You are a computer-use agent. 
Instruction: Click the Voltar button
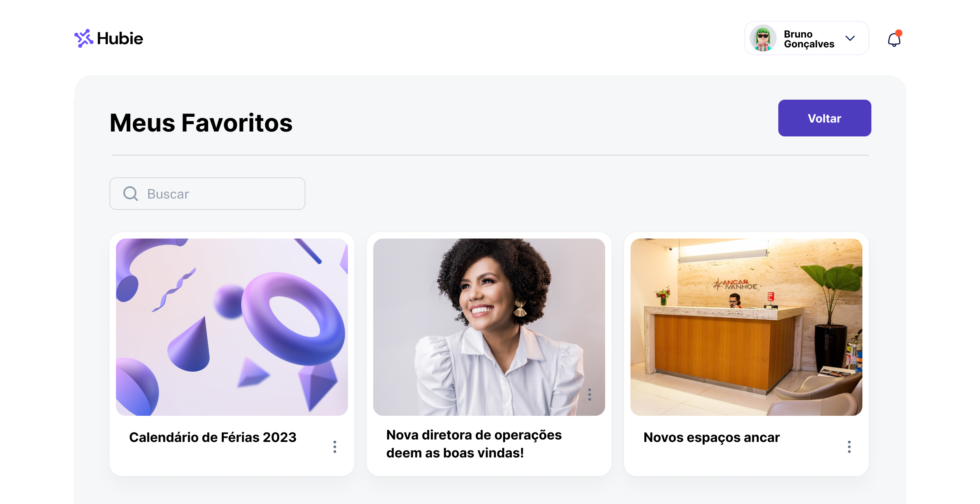(824, 118)
